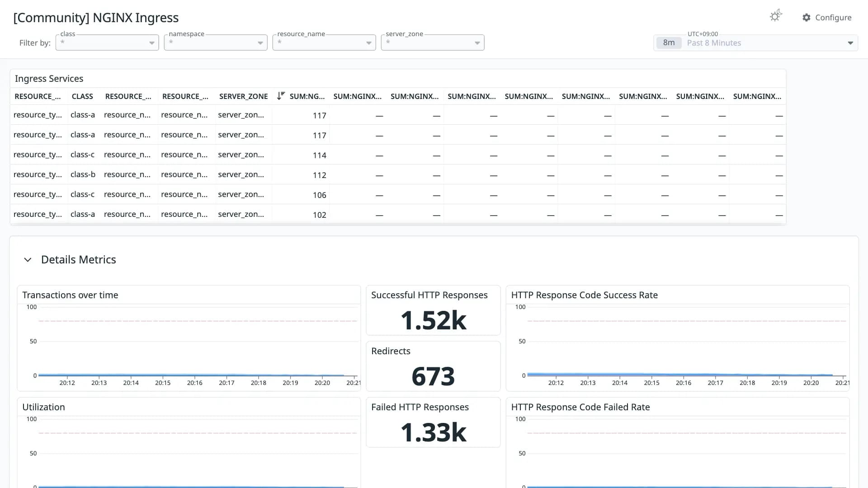This screenshot has height=488, width=868.
Task: Click the Ingress Services table title
Action: (49, 79)
